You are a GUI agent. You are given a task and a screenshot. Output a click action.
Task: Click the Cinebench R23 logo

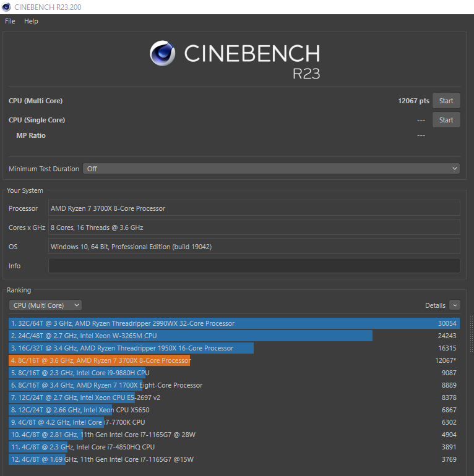click(235, 60)
